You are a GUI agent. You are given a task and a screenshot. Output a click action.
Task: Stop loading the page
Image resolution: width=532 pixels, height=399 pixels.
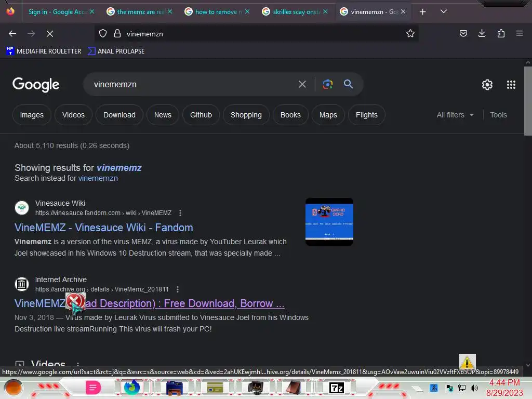[x=50, y=34]
